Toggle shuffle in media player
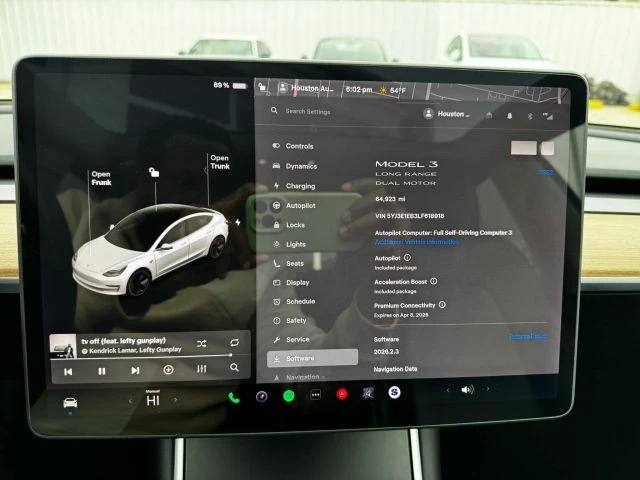 [201, 344]
